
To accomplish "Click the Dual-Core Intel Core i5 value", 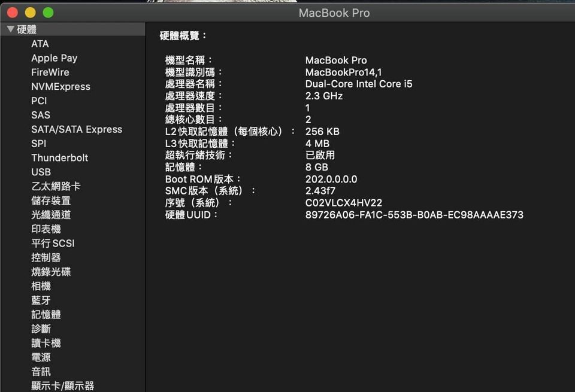I will [x=359, y=84].
